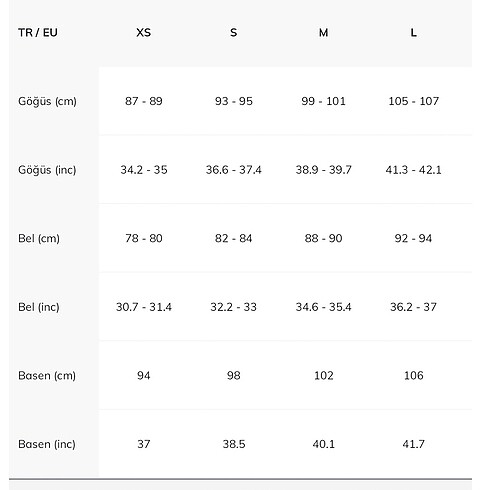Click the Basen (inc) row label

coord(47,444)
